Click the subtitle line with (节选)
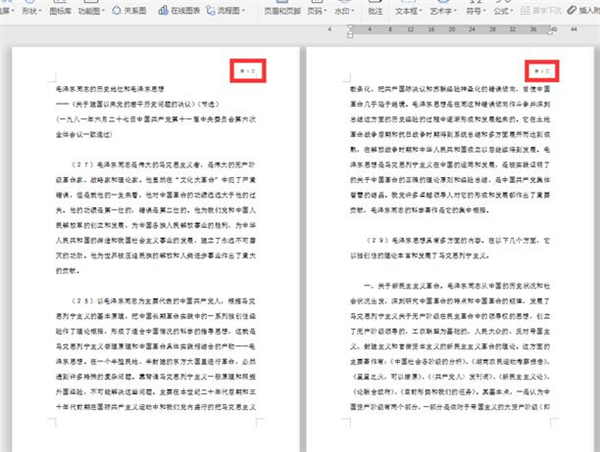The height and width of the screenshot is (452, 600). click(138, 104)
